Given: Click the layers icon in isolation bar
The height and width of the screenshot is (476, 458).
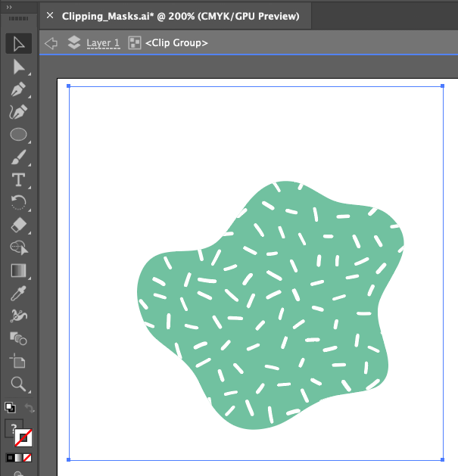Looking at the screenshot, I should [x=74, y=42].
